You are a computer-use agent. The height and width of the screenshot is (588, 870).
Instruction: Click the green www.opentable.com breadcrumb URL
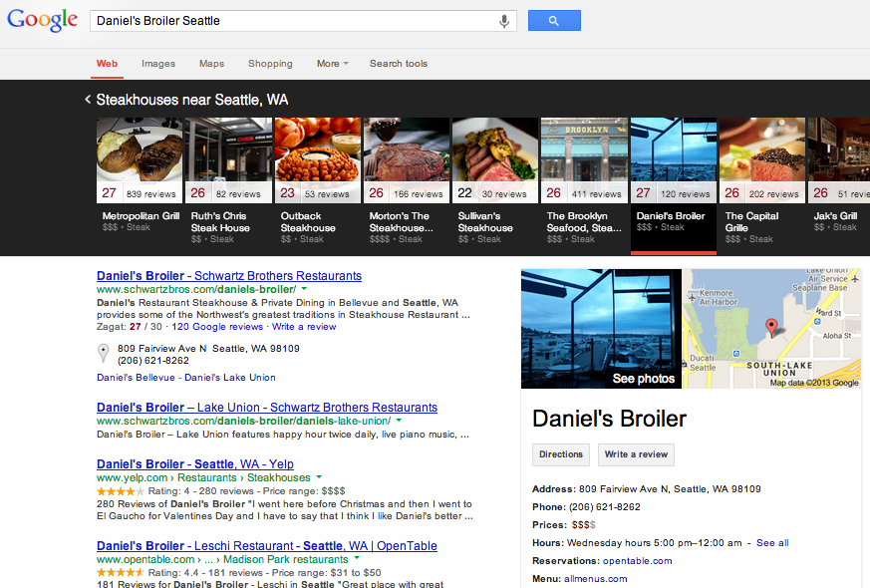(x=222, y=559)
